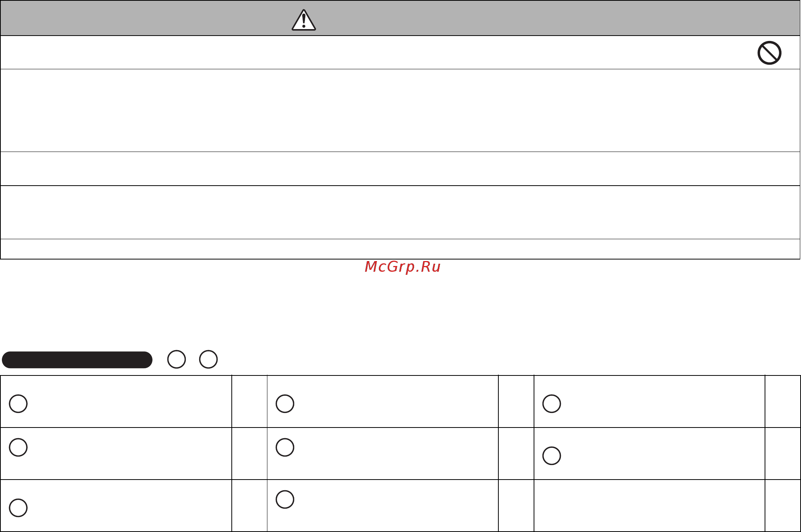
Task: Click the circle in first-row, right-column table cell
Action: tap(552, 403)
